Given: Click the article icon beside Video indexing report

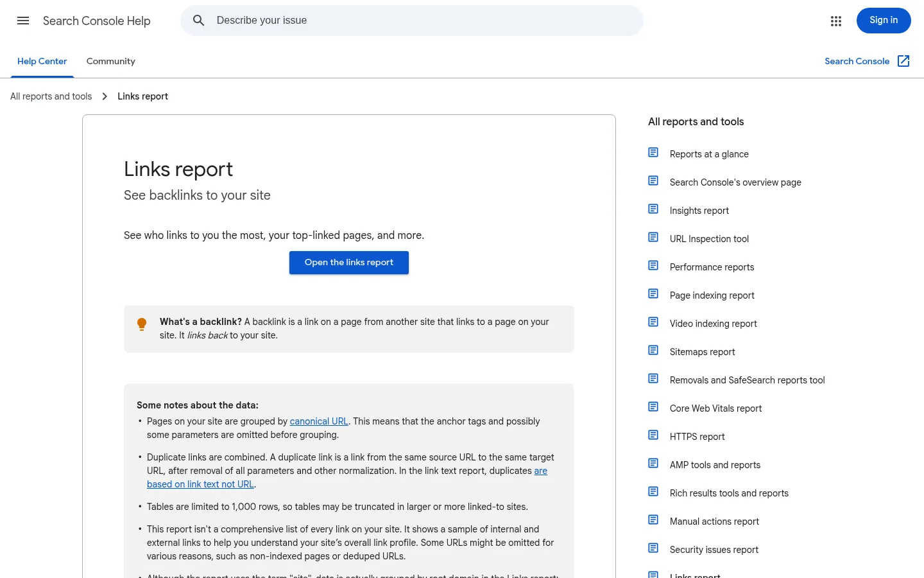Looking at the screenshot, I should click(x=653, y=322).
